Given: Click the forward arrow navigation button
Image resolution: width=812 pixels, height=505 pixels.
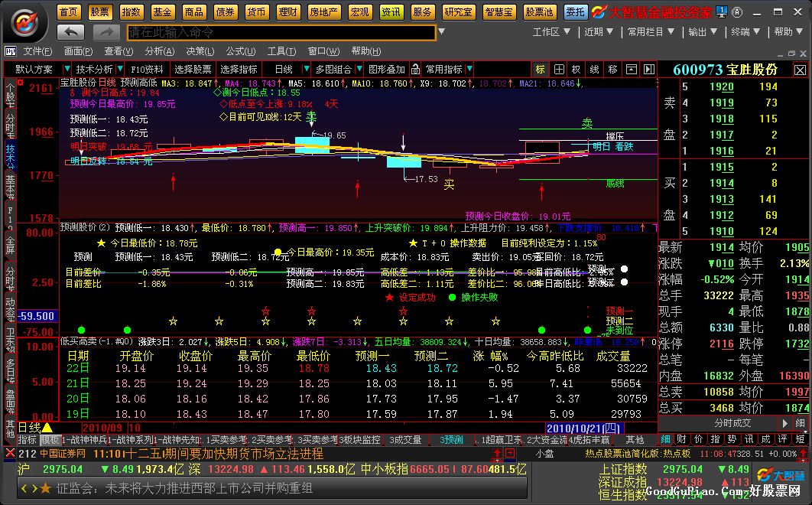Looking at the screenshot, I should (x=106, y=32).
